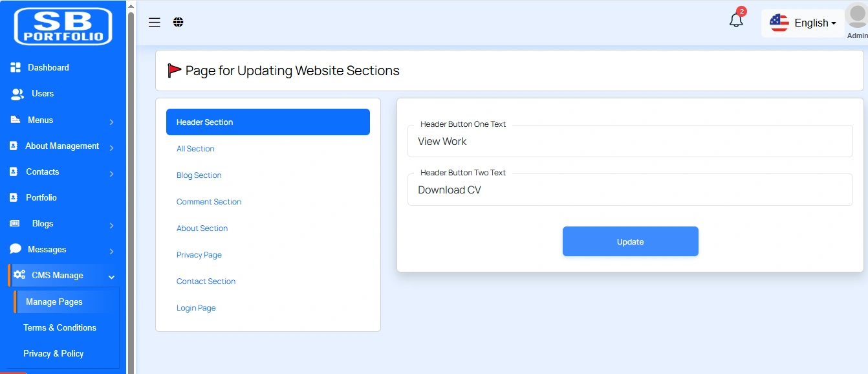Click the Users people icon
868x374 pixels.
pos(17,94)
